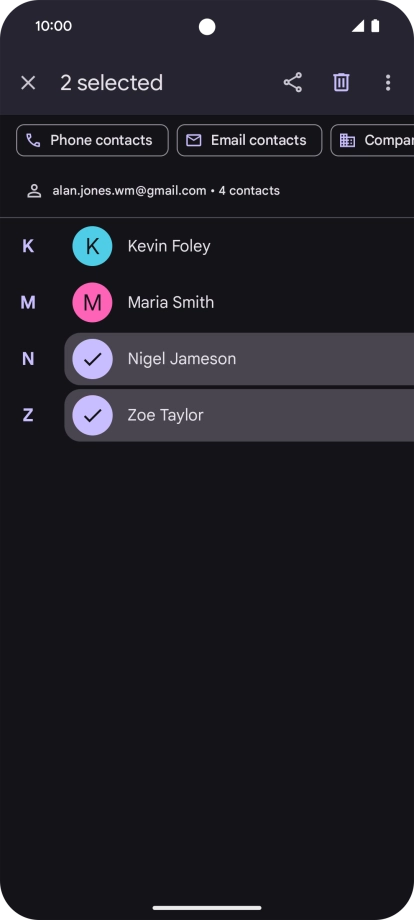Deselect Nigel Jameson checkmark

[x=92, y=358]
